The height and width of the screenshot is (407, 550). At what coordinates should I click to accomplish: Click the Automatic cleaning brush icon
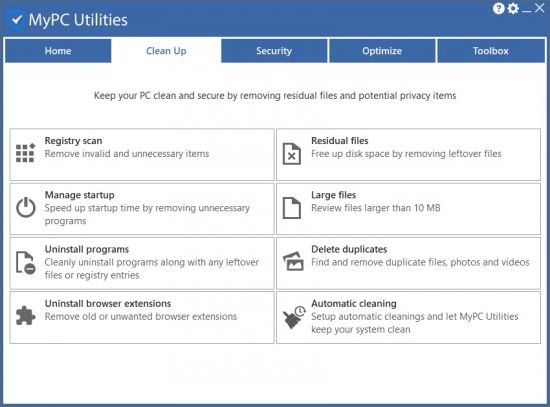click(294, 317)
